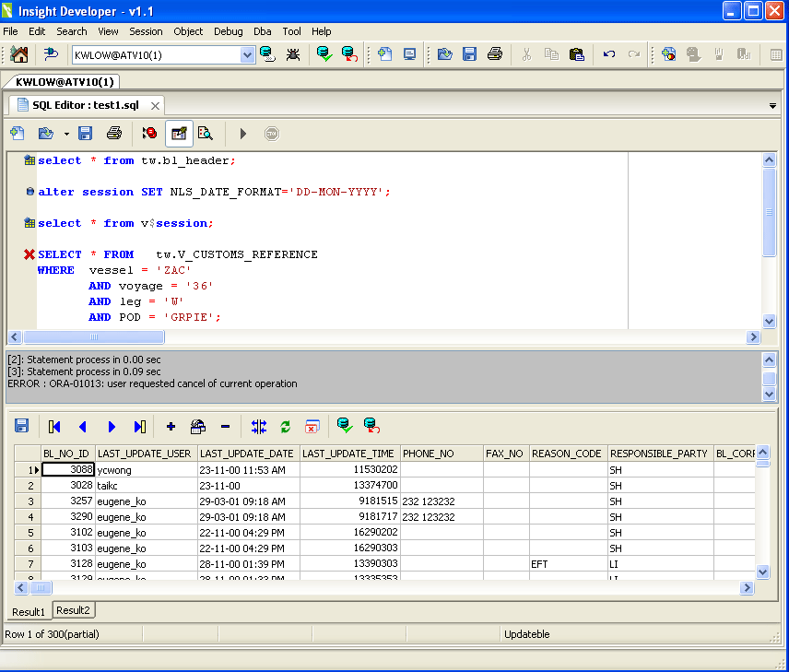Run the SQL statement with the play button

[x=243, y=134]
